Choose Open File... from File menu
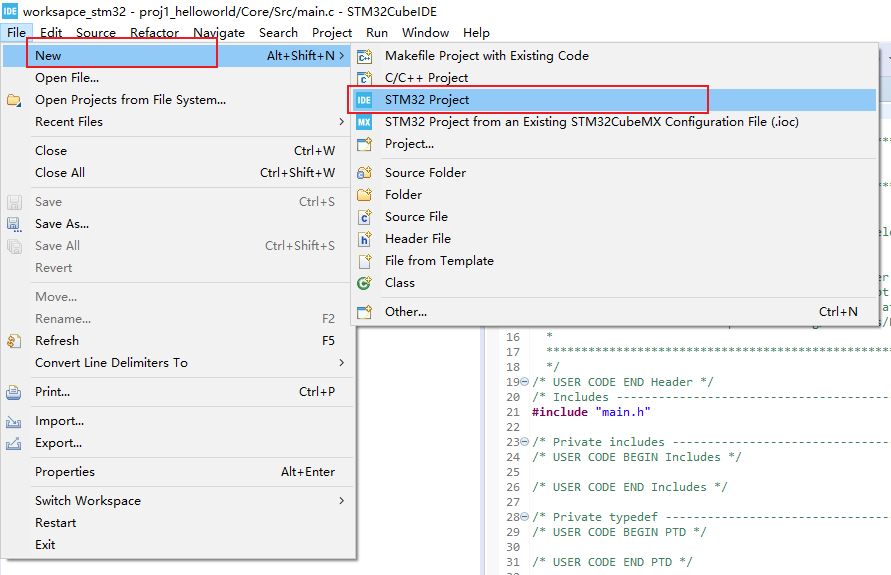 (x=176, y=78)
